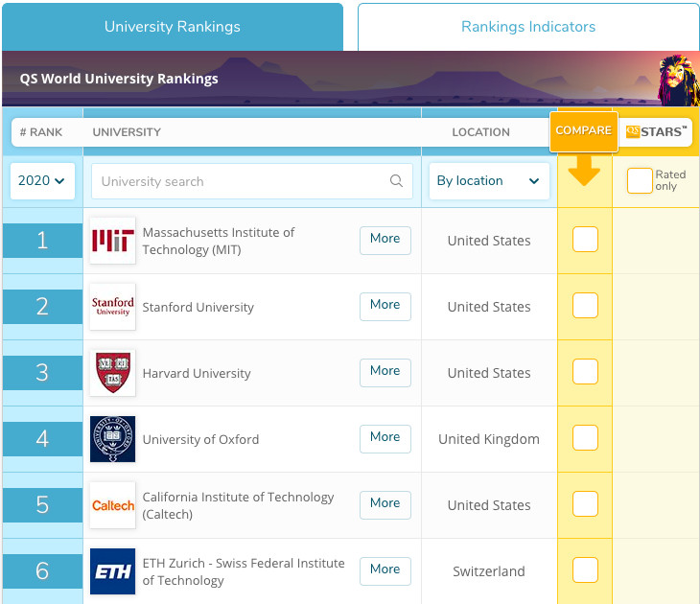This screenshot has width=700, height=604.
Task: Open More details for Harvard University
Action: 385,372
